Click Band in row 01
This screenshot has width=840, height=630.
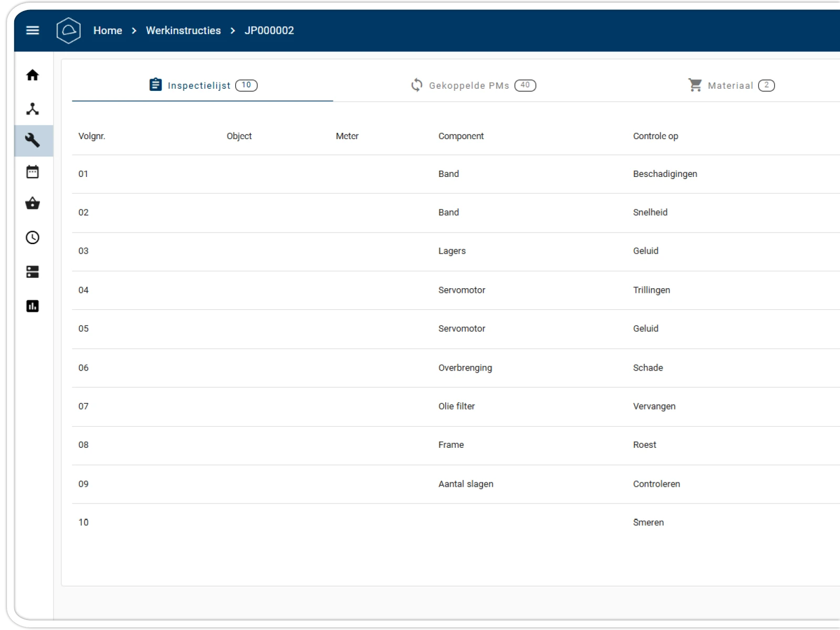448,174
